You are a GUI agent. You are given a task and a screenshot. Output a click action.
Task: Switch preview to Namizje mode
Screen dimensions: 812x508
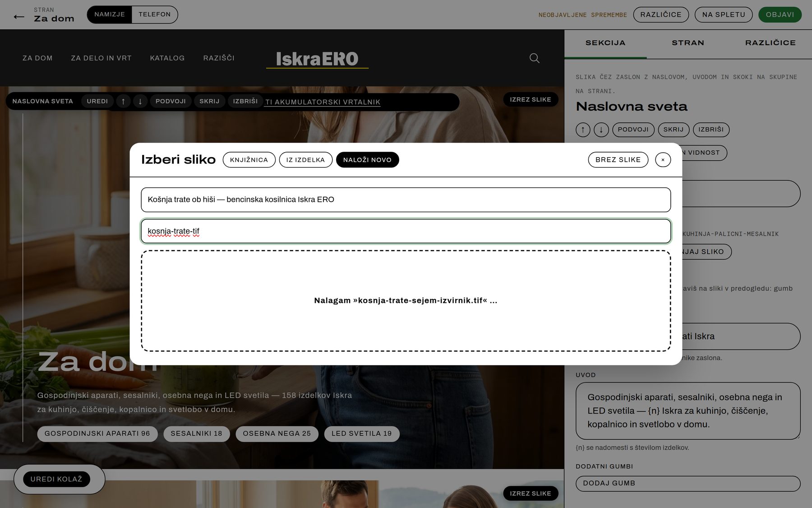click(x=110, y=14)
